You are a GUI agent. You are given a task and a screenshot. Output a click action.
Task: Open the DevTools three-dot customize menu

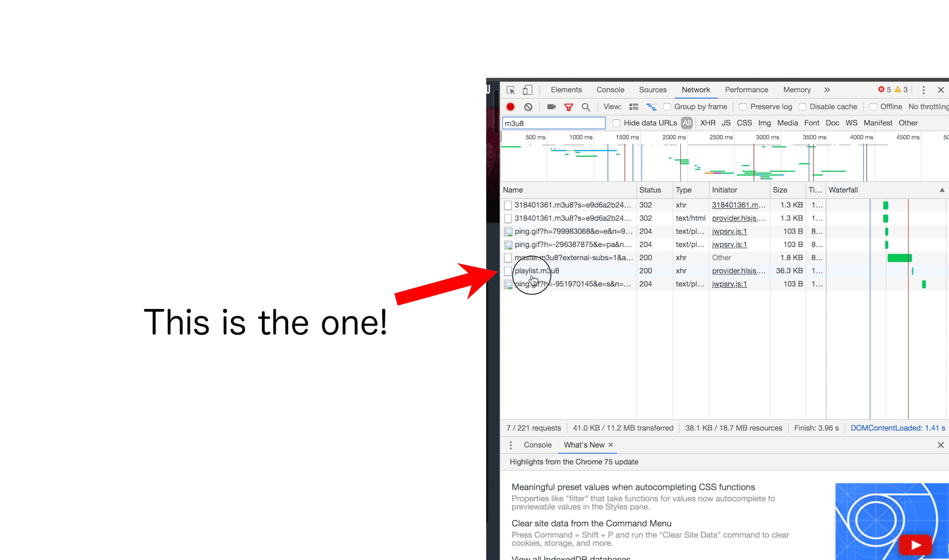click(924, 90)
